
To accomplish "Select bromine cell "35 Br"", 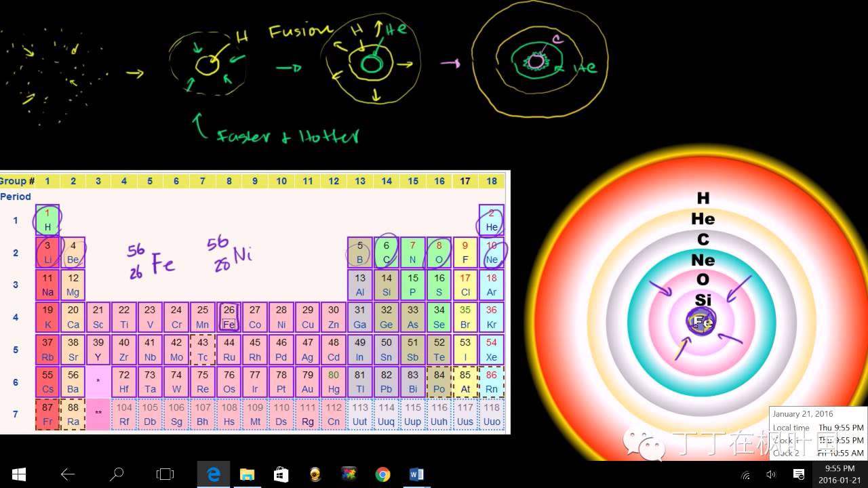I will pos(465,318).
